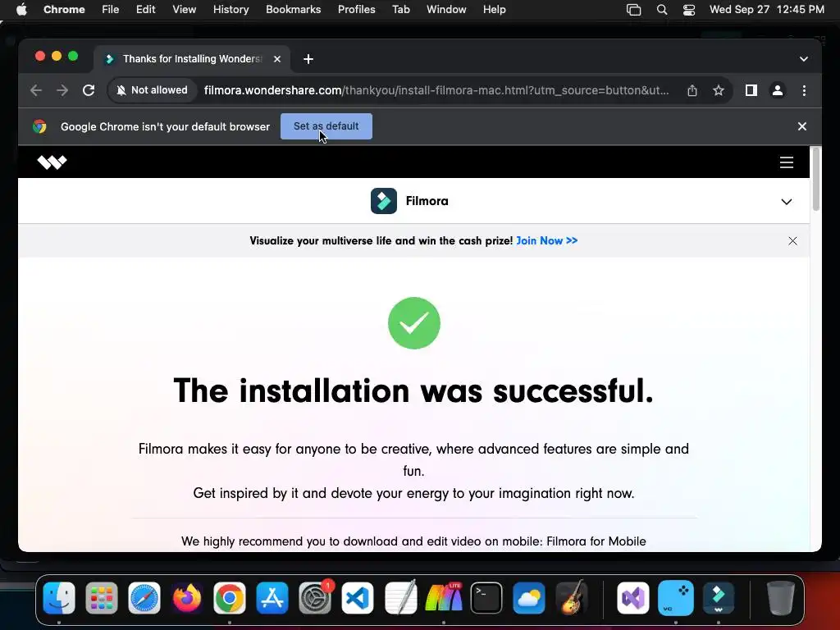This screenshot has width=840, height=630.
Task: Launch Terminal from the Dock
Action: pyautogui.click(x=486, y=598)
